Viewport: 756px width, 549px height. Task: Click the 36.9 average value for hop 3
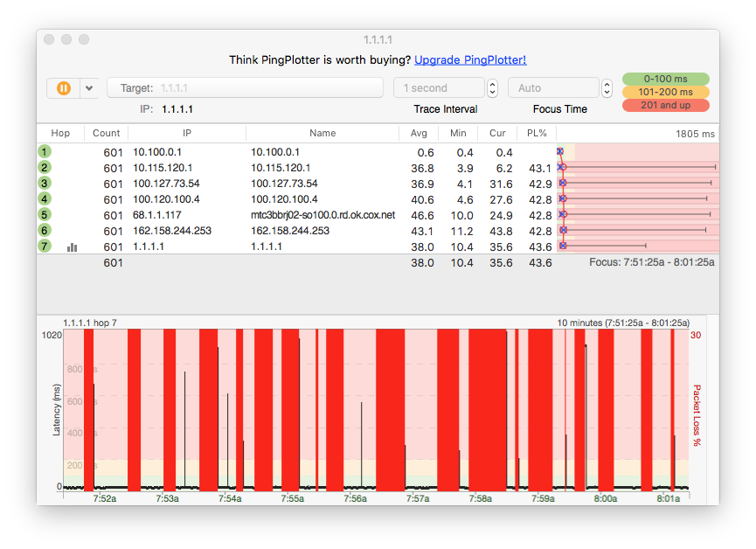[x=422, y=184]
